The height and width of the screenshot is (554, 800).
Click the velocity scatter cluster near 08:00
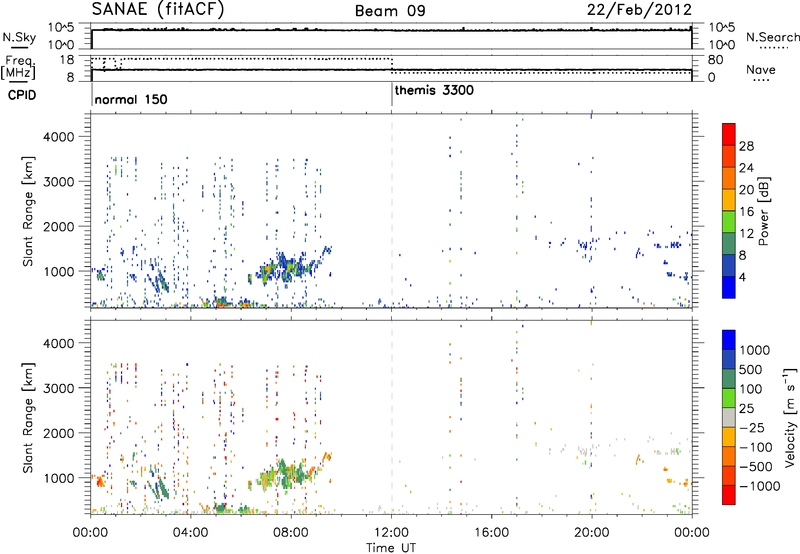(288, 473)
